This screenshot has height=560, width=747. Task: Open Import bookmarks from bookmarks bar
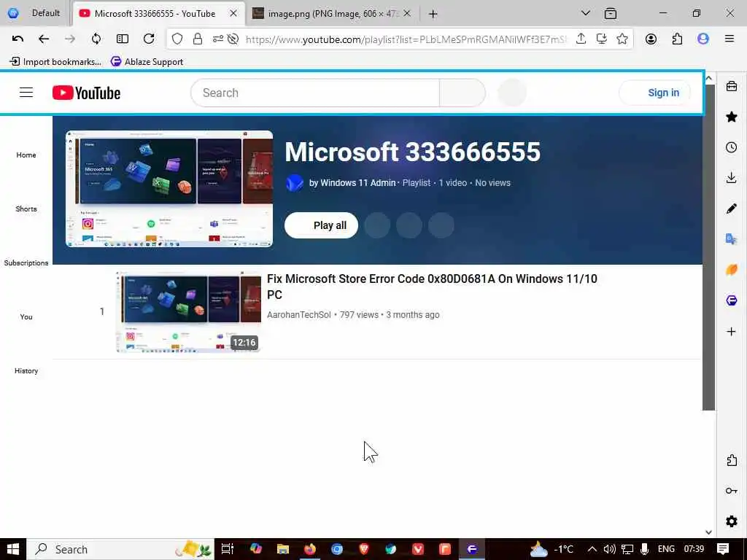55,61
